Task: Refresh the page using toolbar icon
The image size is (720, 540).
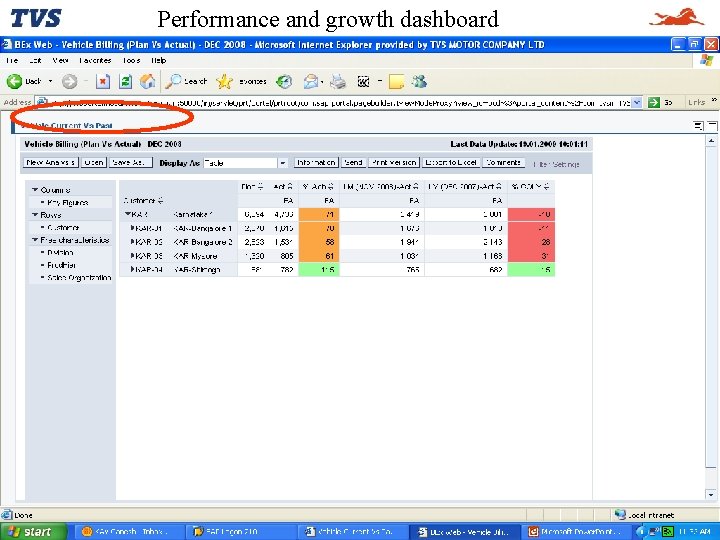Action: click(x=125, y=82)
